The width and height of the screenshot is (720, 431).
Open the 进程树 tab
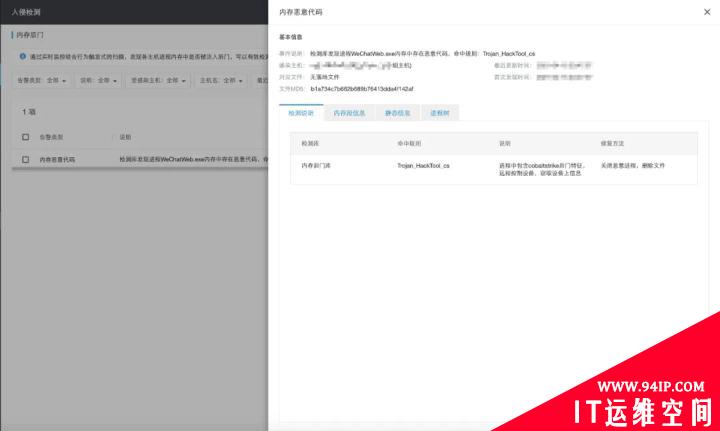tap(440, 113)
